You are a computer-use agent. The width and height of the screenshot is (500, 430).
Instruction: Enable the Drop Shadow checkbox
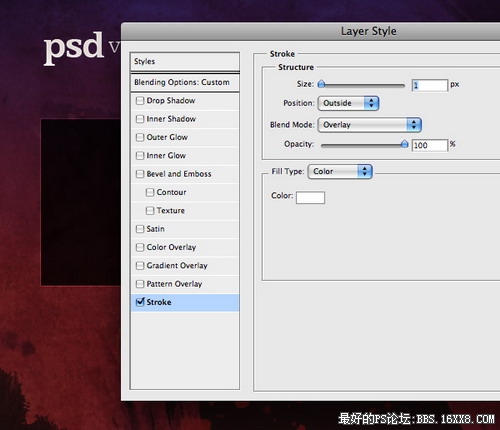(x=140, y=101)
